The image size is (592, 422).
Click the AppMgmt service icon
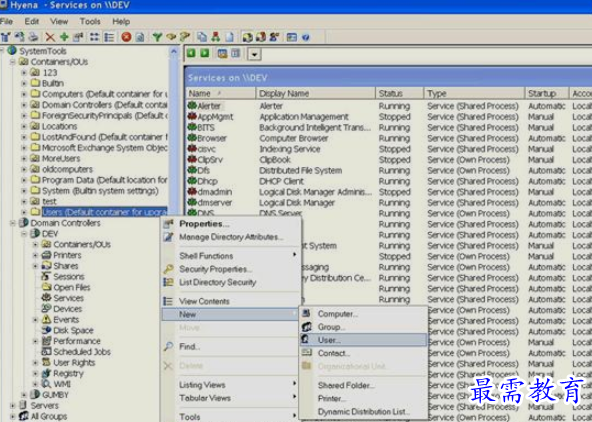point(192,117)
